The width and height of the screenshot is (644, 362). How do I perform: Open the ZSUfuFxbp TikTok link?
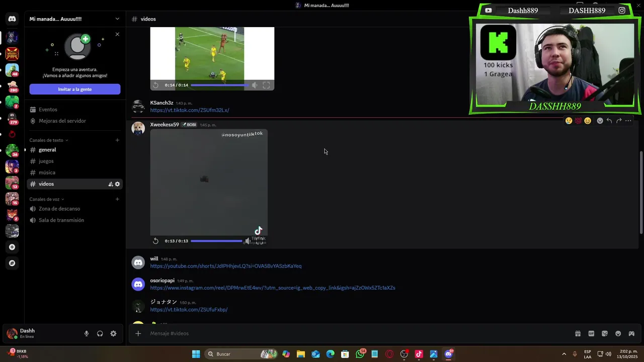[189, 310]
